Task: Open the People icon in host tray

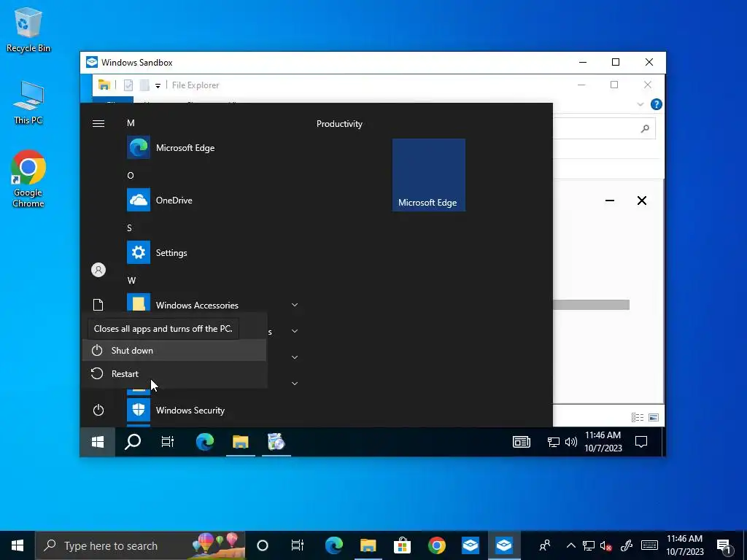Action: click(545, 545)
